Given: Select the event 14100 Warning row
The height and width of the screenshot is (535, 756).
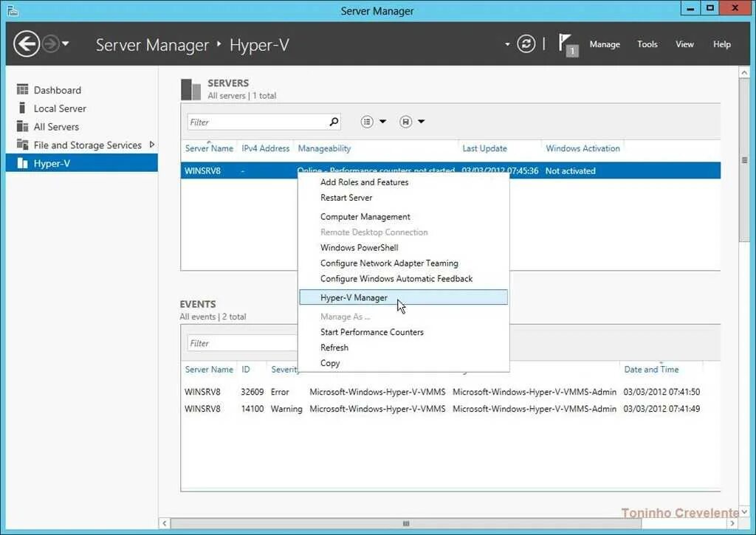Looking at the screenshot, I should (x=450, y=409).
